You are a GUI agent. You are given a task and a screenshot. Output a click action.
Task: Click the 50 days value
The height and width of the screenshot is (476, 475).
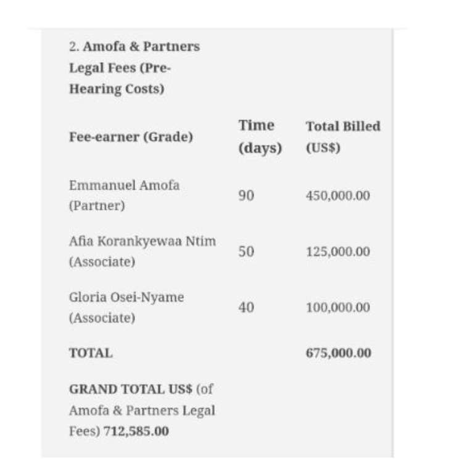(x=246, y=252)
